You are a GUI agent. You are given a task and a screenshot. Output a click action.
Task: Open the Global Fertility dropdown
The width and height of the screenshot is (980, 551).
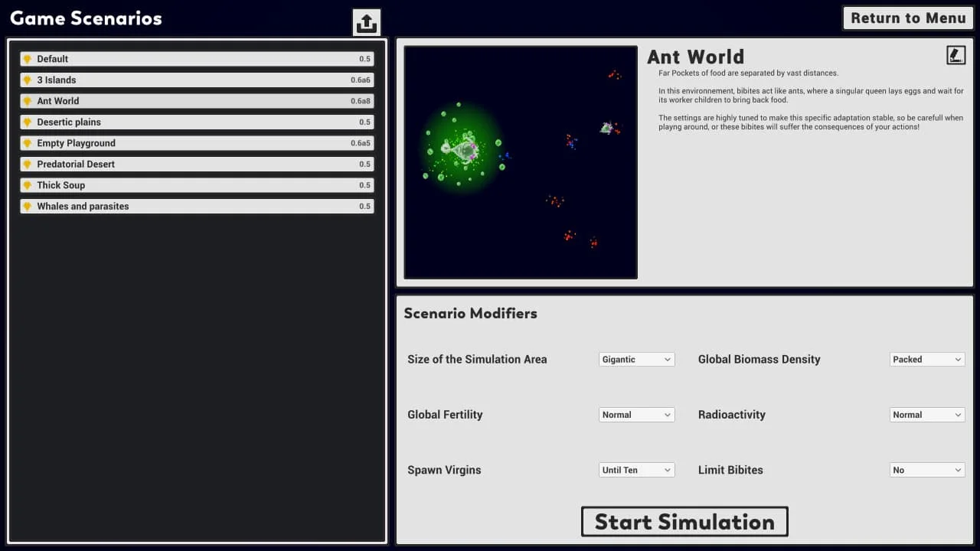click(x=636, y=415)
